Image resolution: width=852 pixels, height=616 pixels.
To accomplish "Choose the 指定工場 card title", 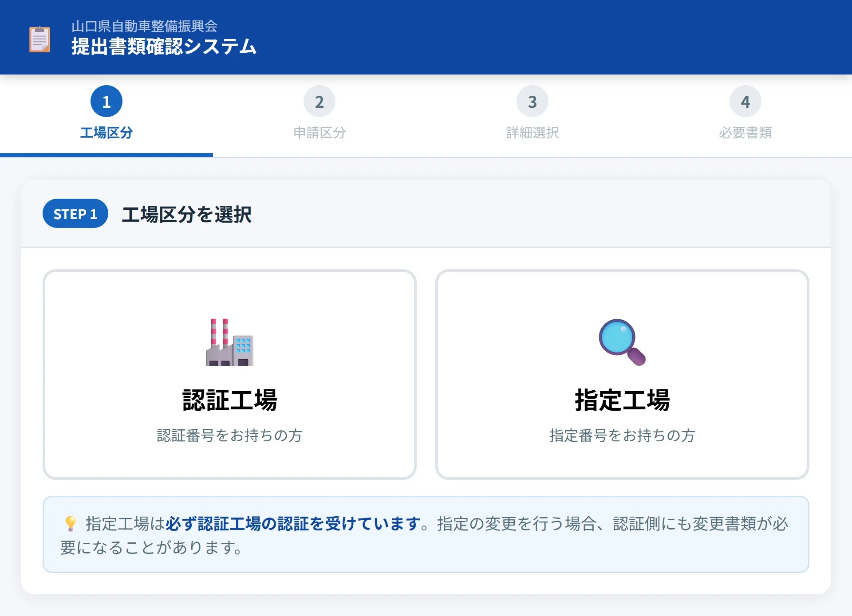I will point(622,400).
